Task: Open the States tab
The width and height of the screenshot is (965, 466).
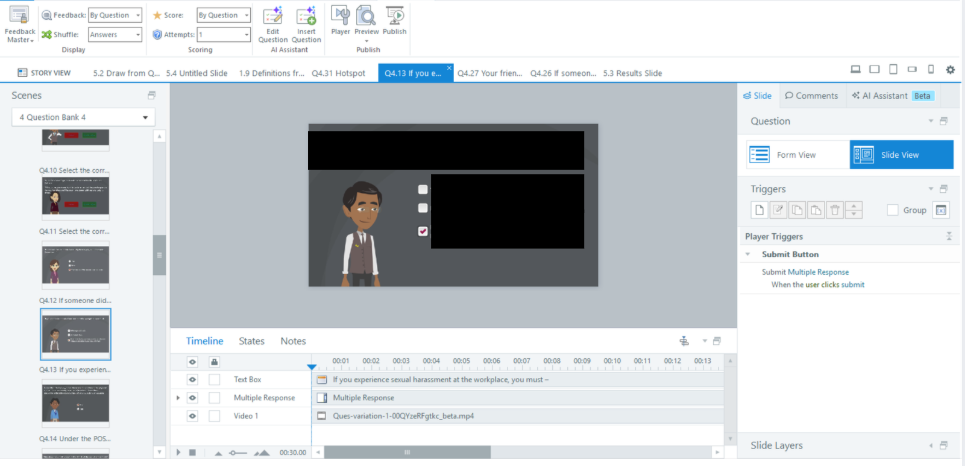Action: 252,341
